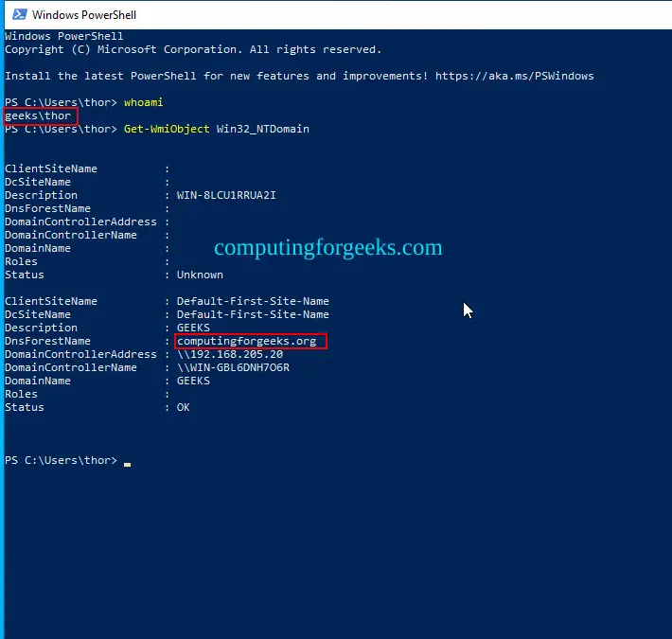
Task: Click the Win32_NTDomain argument text
Action: point(263,129)
